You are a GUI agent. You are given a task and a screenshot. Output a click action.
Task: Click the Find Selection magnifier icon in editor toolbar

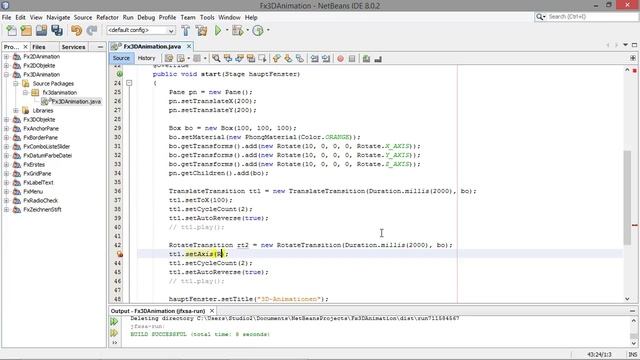[x=216, y=59]
